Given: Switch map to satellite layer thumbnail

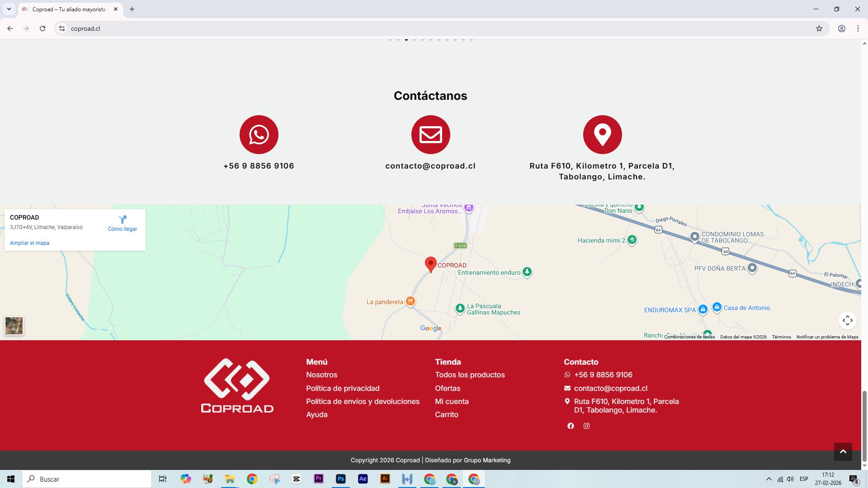Looking at the screenshot, I should tap(14, 326).
